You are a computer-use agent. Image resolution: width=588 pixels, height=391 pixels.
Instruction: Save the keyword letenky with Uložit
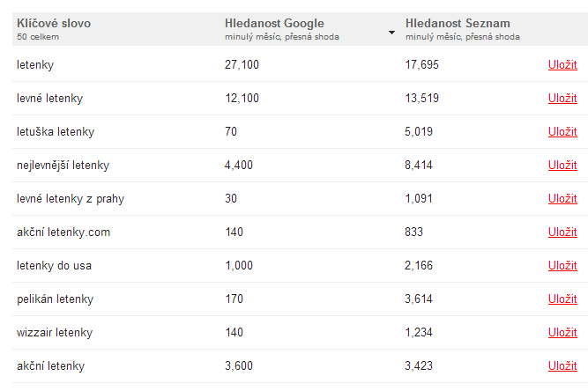[562, 65]
